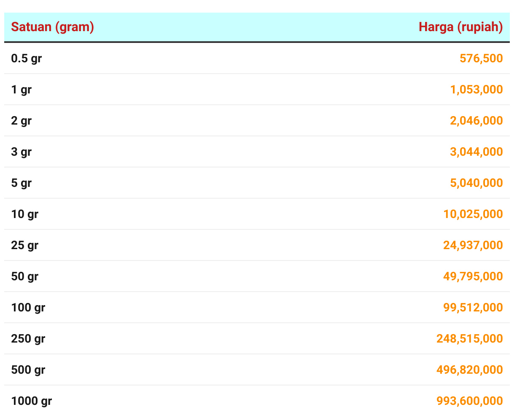Image resolution: width=514 pixels, height=420 pixels.
Task: Click the Harga (rupiah) column header
Action: pyautogui.click(x=461, y=27)
